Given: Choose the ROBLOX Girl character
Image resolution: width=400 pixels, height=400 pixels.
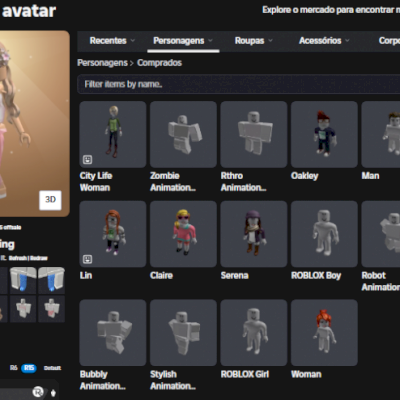Looking at the screenshot, I should click(254, 332).
